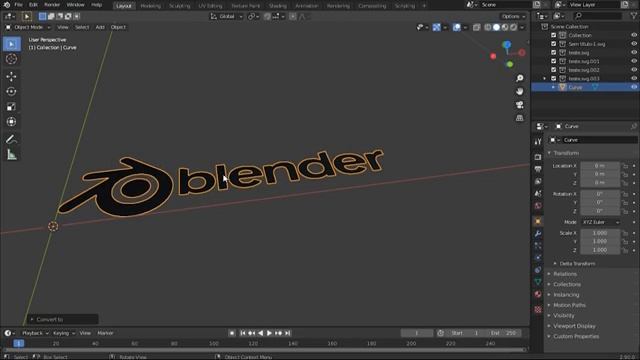Open the Tool properties tab (wrench-screwdriver)
The image size is (640, 360).
pyautogui.click(x=538, y=142)
